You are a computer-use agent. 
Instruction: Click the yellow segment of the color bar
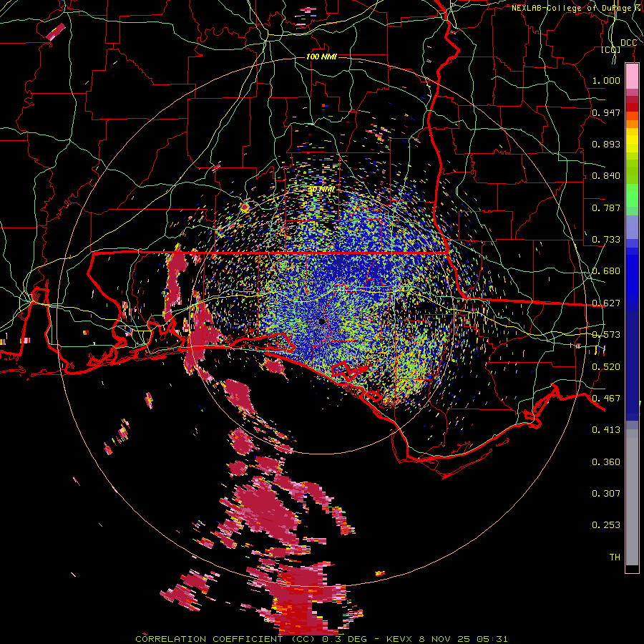(x=632, y=142)
